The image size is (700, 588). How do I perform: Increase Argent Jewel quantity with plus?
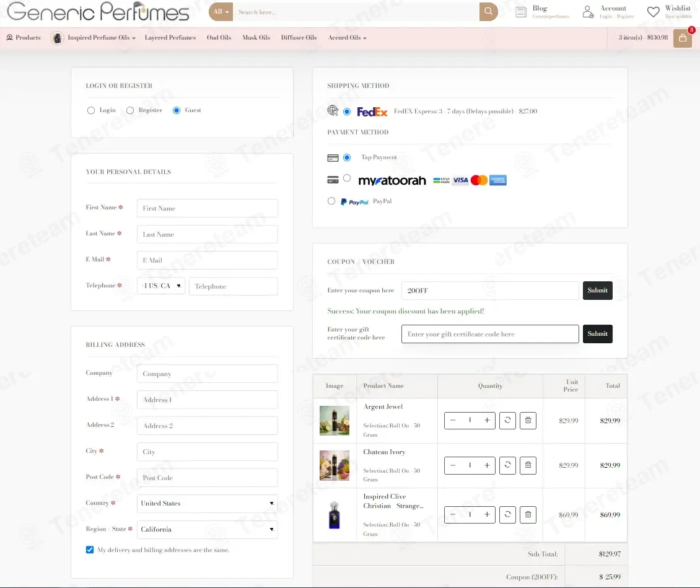tap(487, 420)
